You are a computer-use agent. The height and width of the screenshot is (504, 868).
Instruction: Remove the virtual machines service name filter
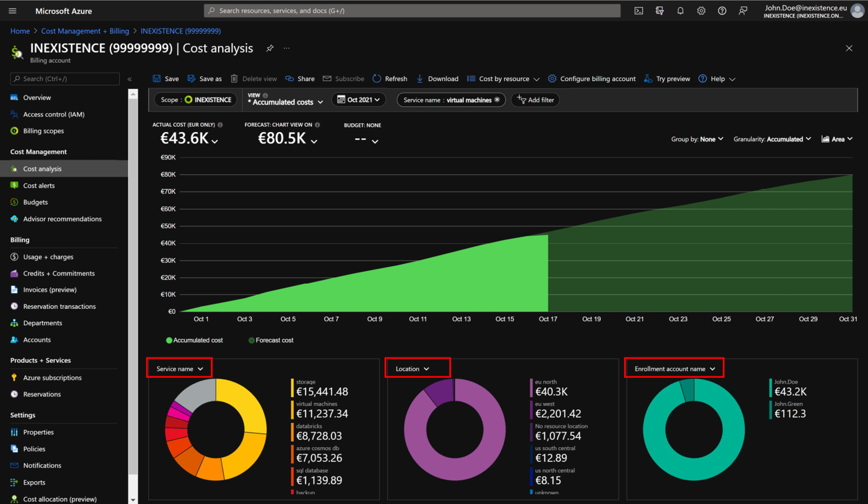497,99
